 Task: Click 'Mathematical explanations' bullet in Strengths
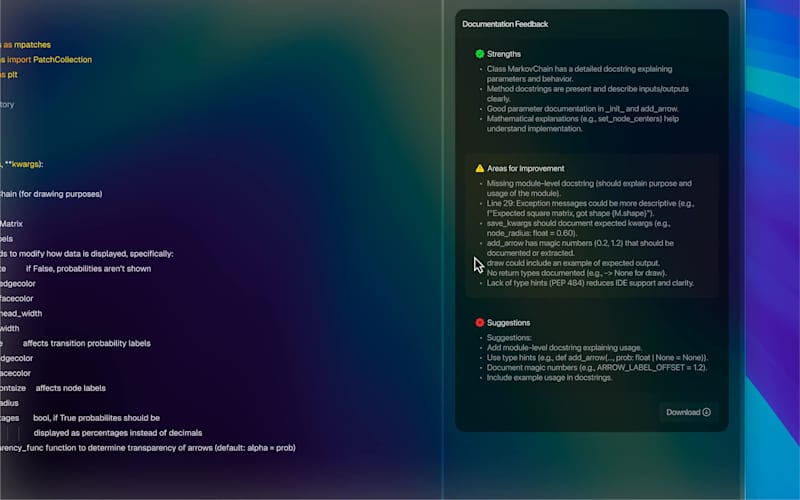(x=582, y=124)
